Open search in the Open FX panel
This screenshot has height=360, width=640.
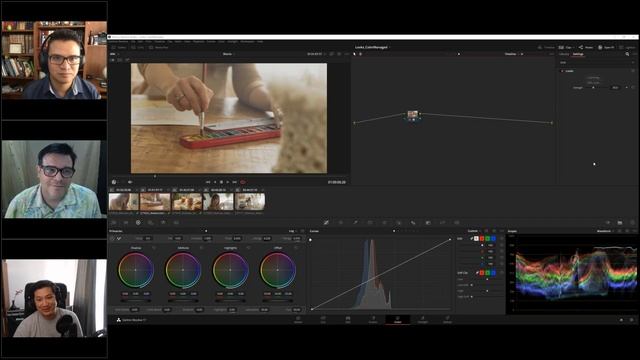pyautogui.click(x=627, y=54)
